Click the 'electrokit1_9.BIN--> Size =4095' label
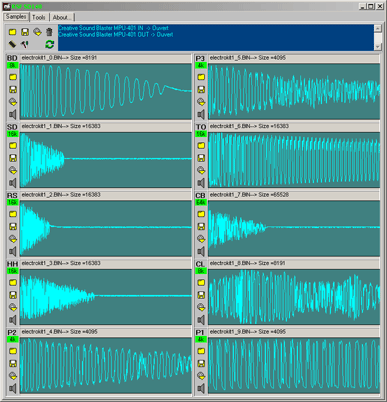The height and width of the screenshot is (402, 387). click(248, 332)
